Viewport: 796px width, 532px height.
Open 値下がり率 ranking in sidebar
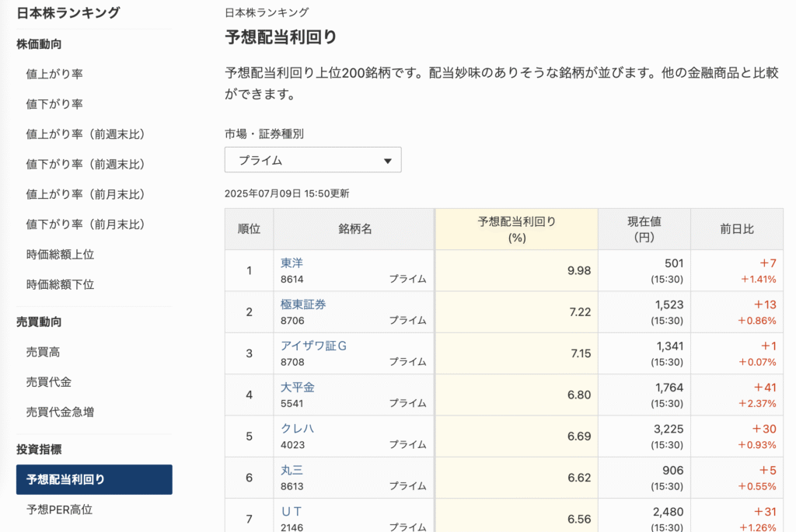[54, 104]
